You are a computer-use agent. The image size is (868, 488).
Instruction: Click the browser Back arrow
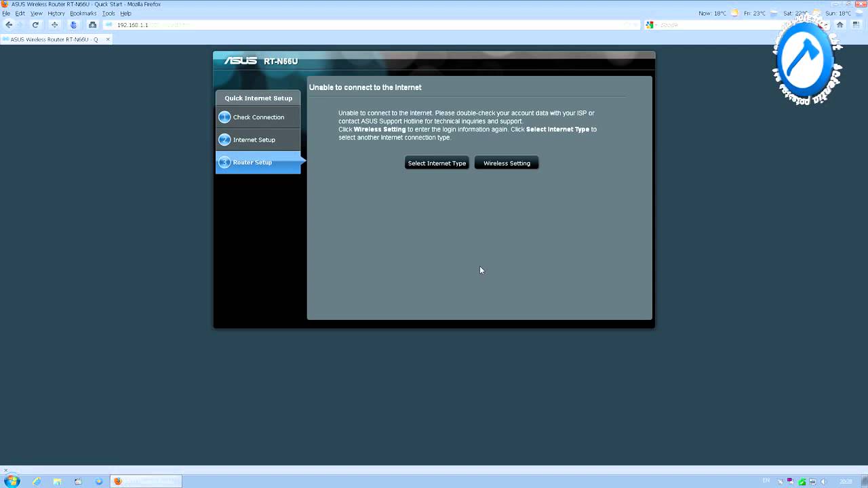click(9, 25)
